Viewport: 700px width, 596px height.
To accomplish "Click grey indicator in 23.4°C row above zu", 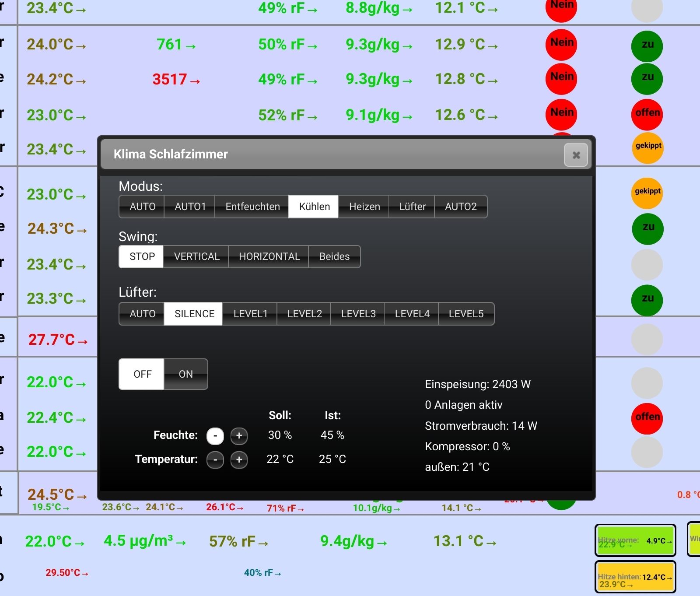I will coord(647,265).
